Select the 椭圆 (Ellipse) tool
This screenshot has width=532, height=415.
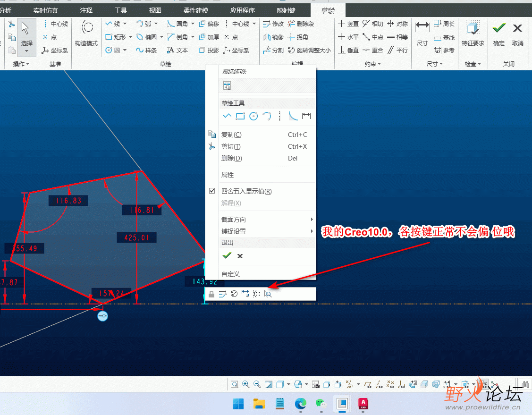click(146, 37)
